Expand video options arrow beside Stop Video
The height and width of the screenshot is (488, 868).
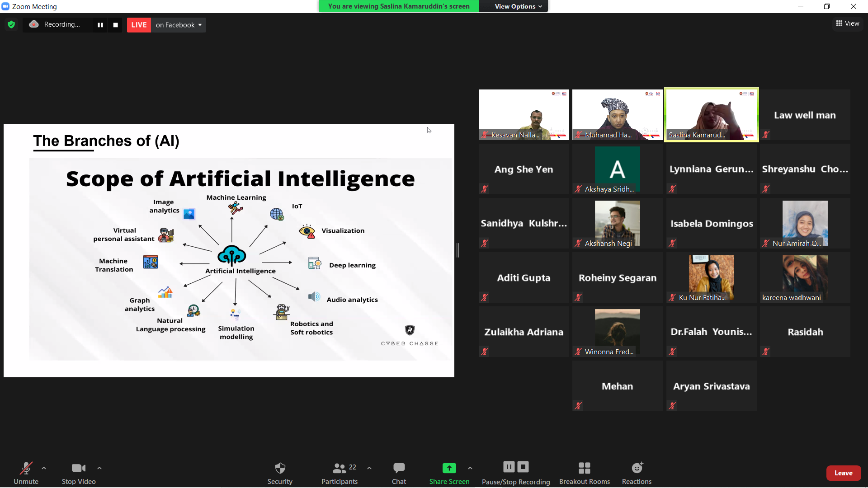coord(99,468)
